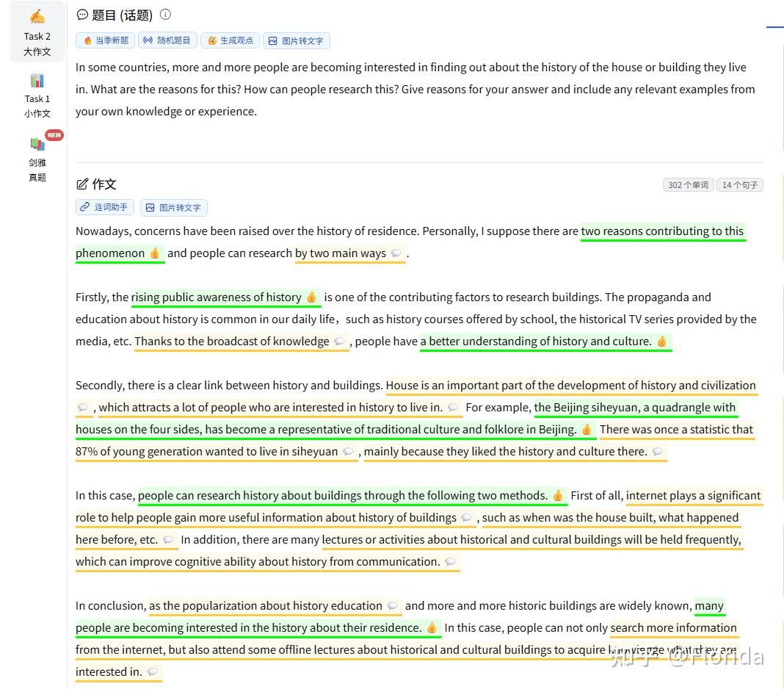The image size is (784, 689).
Task: Click the 302 个单词 word count badge
Action: (688, 185)
